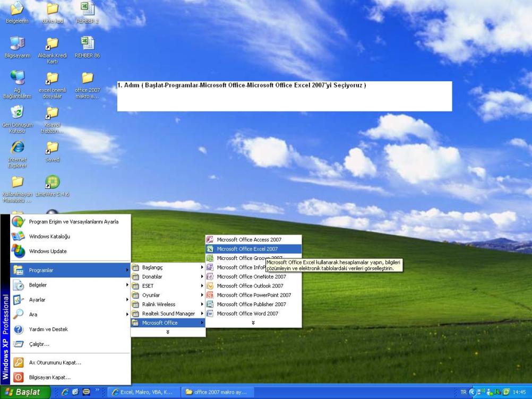Expand more items in Programlar submenu chevron
Viewport: 532px width, 399px height.
tap(168, 332)
